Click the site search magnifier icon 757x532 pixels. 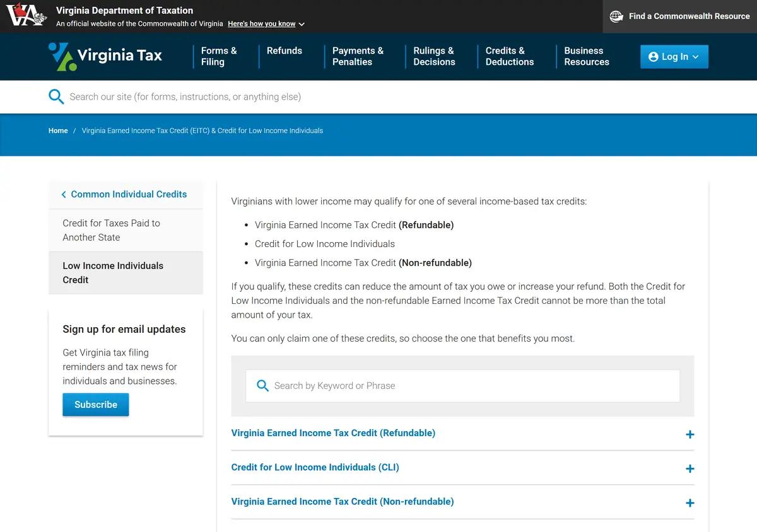click(x=56, y=97)
